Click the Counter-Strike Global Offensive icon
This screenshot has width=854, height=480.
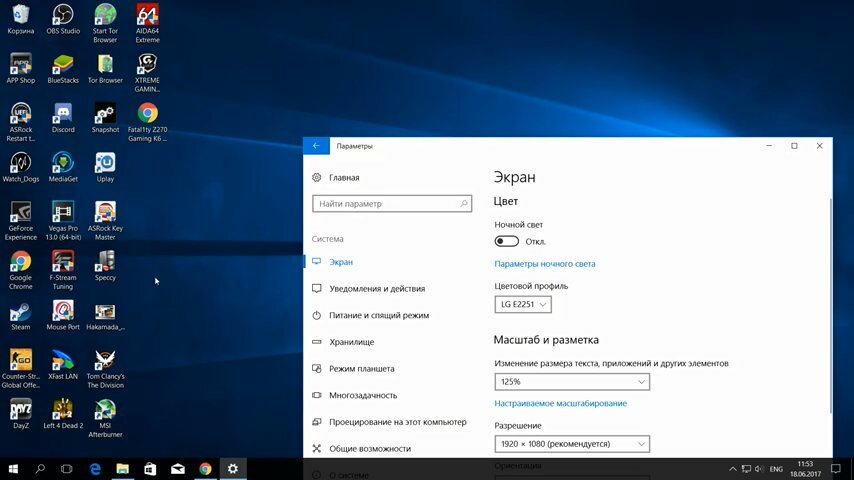pos(21,369)
